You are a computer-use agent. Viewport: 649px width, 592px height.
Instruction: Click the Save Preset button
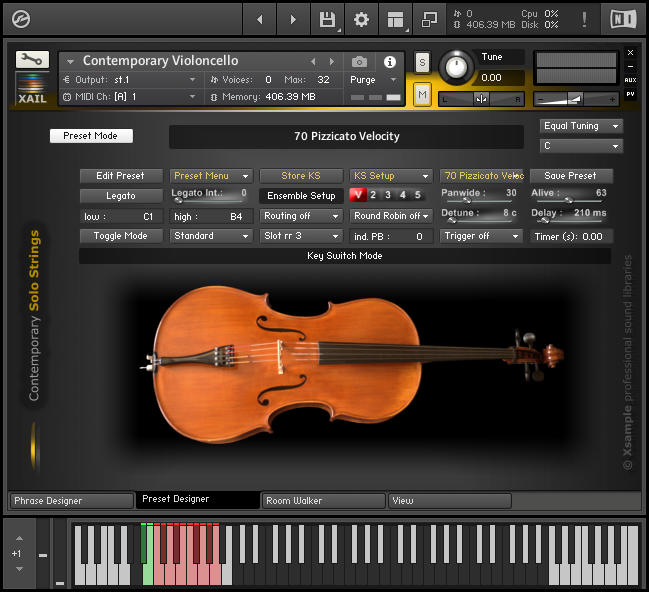571,176
